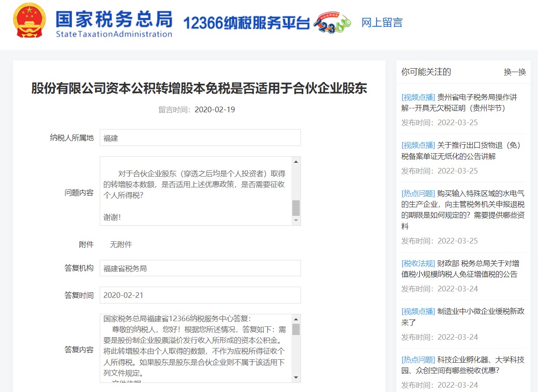538x392 pixels.
Task: Click the 12366 mascot graphic icon
Action: tap(332, 22)
